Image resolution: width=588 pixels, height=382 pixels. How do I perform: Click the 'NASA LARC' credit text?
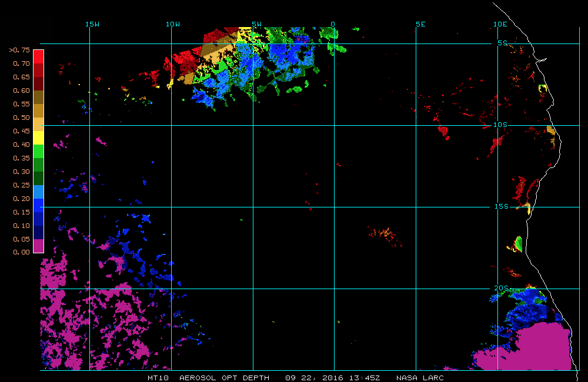coord(420,378)
